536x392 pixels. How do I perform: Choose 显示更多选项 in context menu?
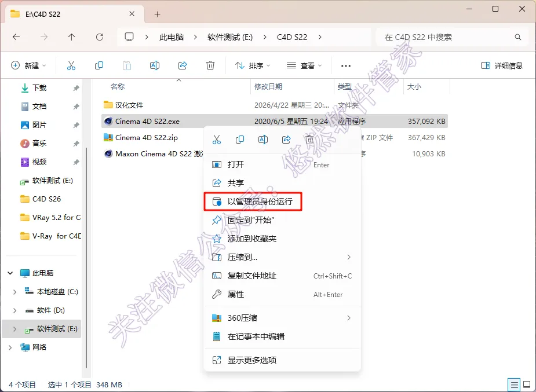pos(282,360)
